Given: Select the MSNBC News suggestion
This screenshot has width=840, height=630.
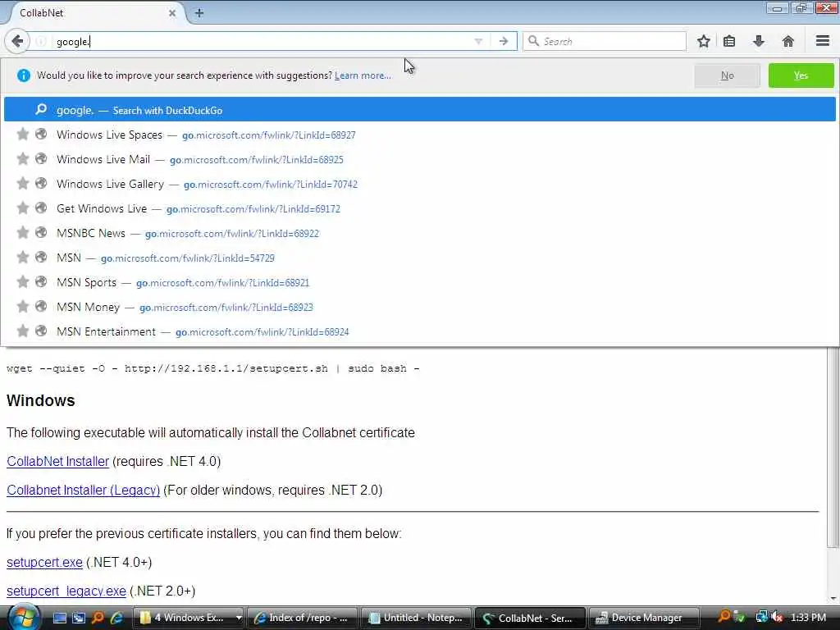Looking at the screenshot, I should [x=419, y=233].
